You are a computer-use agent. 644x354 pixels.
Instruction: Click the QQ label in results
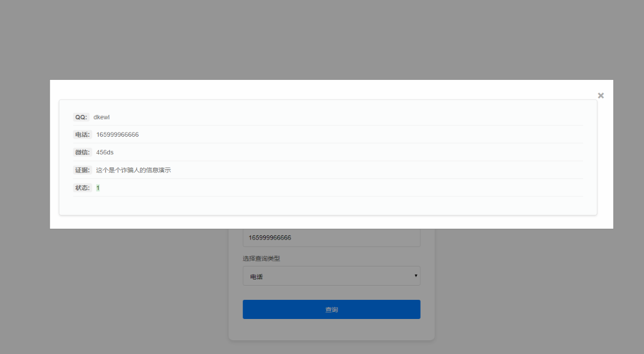tap(81, 117)
